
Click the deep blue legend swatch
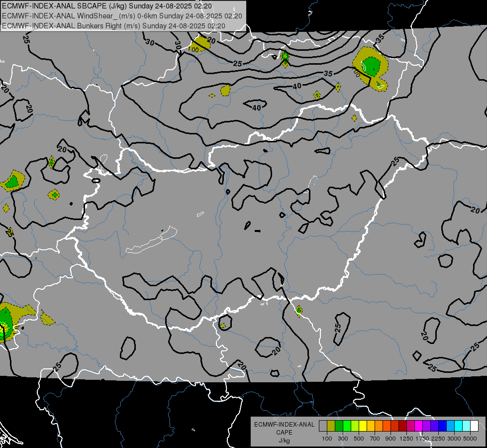click(x=442, y=426)
